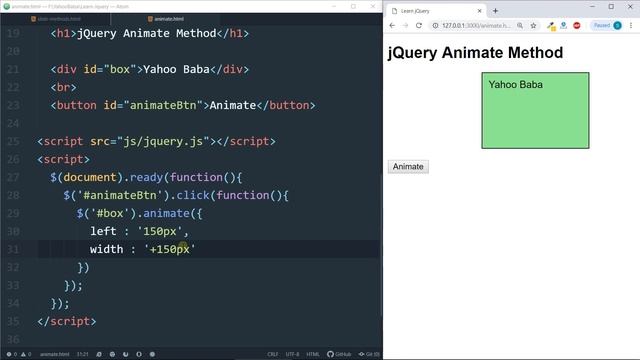Click CRLF line ending selector
Image resolution: width=640 pixels, height=360 pixels.
273,354
